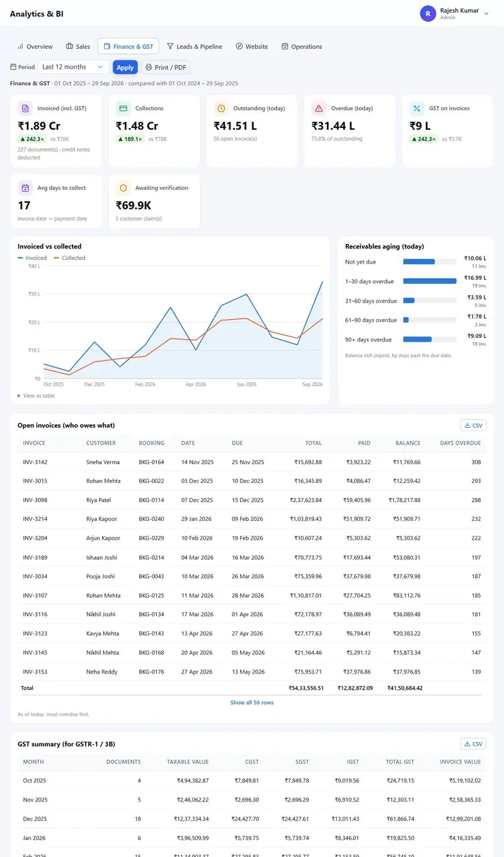Click the Outstanding (today) clock icon

(x=220, y=108)
